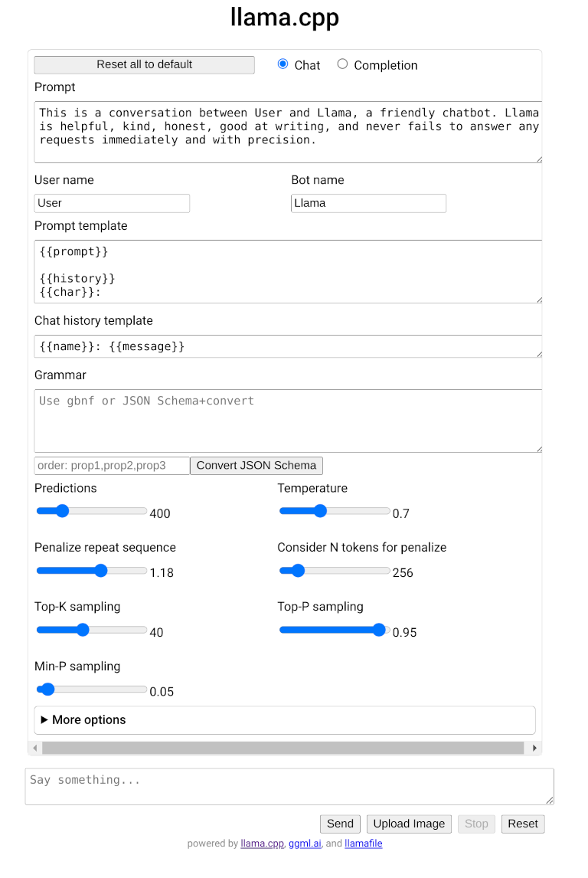588x878 pixels.
Task: Click the JSON schema property order field
Action: tap(112, 466)
